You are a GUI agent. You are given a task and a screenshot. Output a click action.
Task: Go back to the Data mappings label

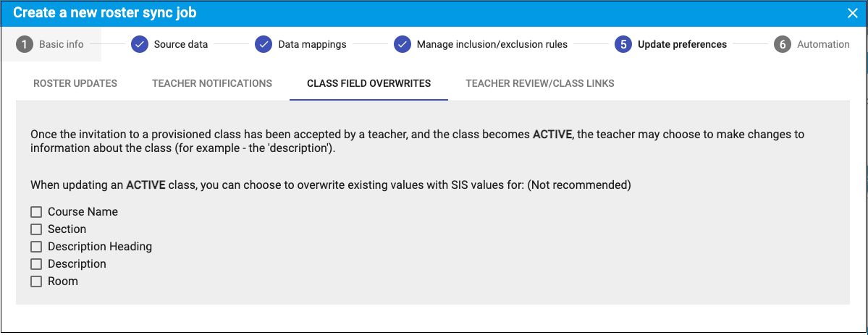click(x=312, y=44)
